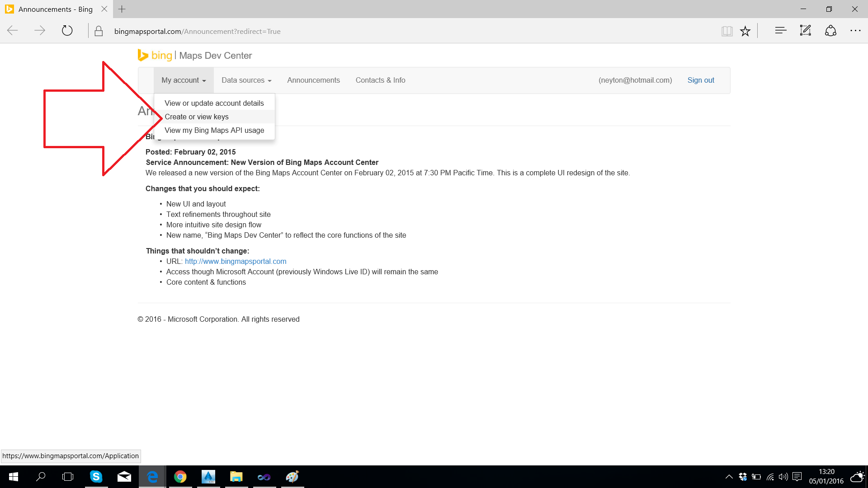Image resolution: width=868 pixels, height=488 pixels.
Task: Open Action Center notifications icon
Action: point(797,477)
